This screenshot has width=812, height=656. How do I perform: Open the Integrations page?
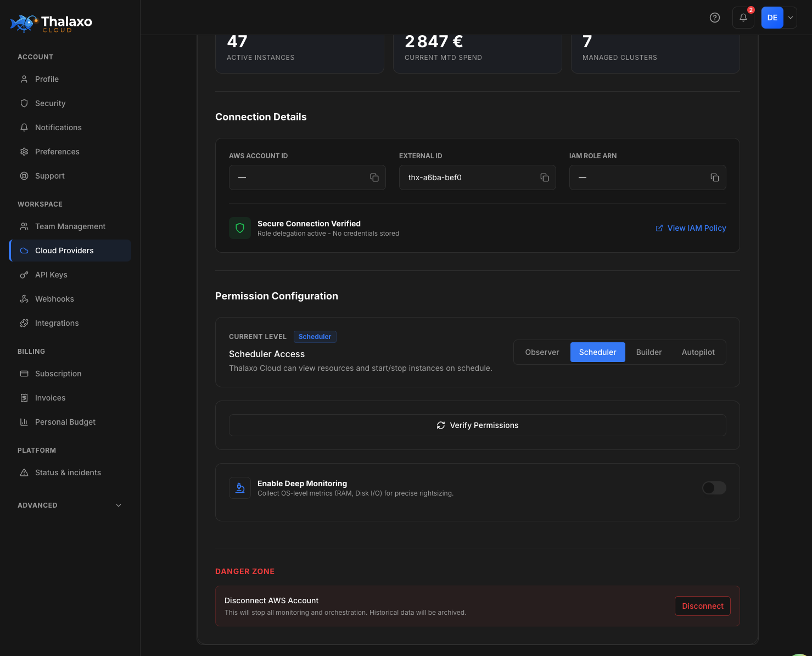click(70, 323)
